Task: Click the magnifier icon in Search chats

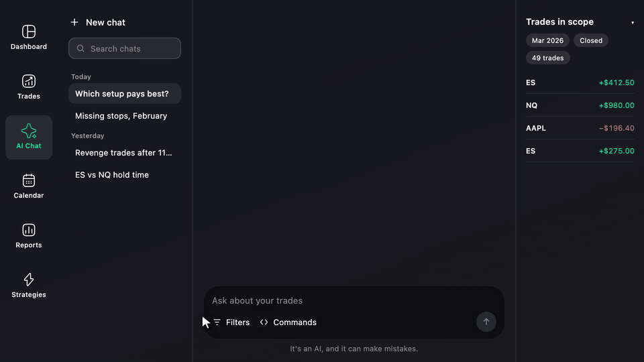Action: coord(80,48)
